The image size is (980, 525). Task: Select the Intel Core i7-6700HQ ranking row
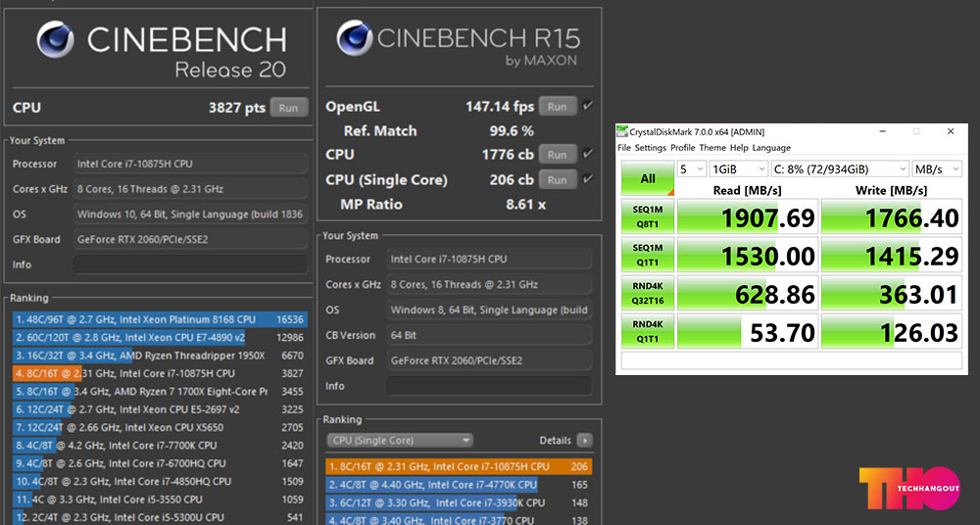pyautogui.click(x=160, y=463)
